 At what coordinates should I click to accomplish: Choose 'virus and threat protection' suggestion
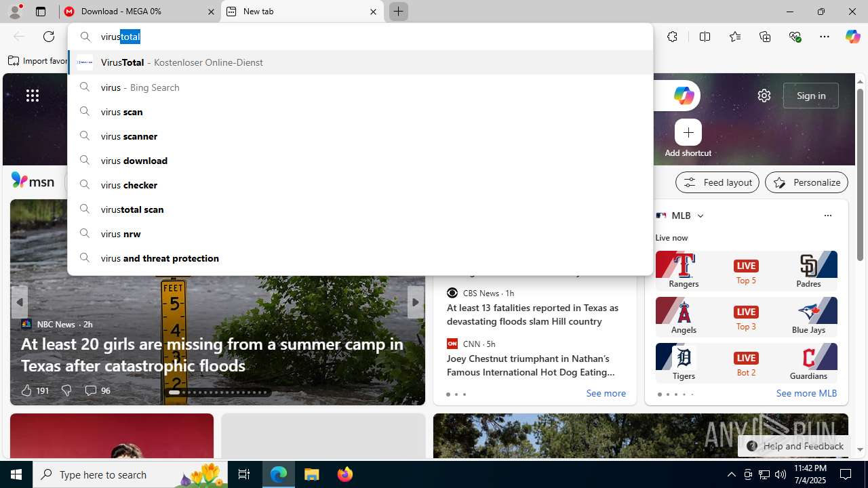tap(360, 258)
